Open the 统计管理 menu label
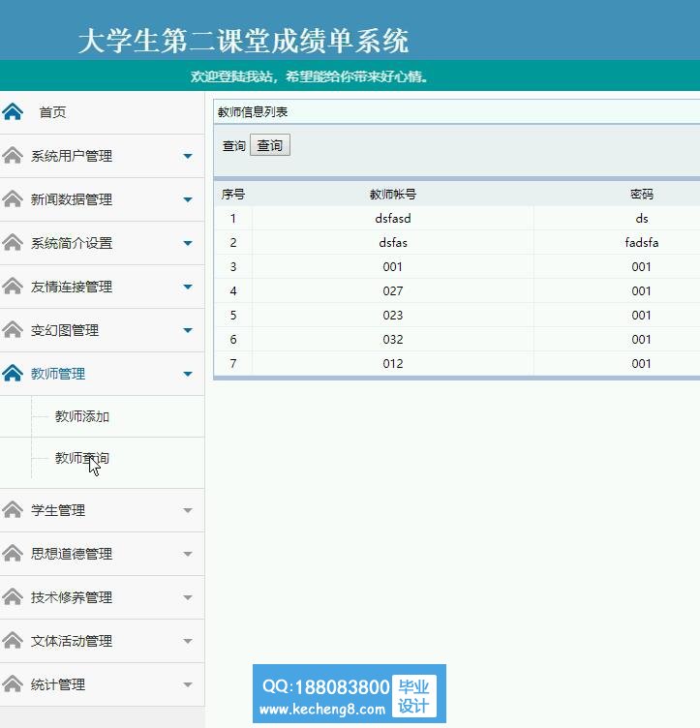The width and height of the screenshot is (700, 728). tap(58, 684)
